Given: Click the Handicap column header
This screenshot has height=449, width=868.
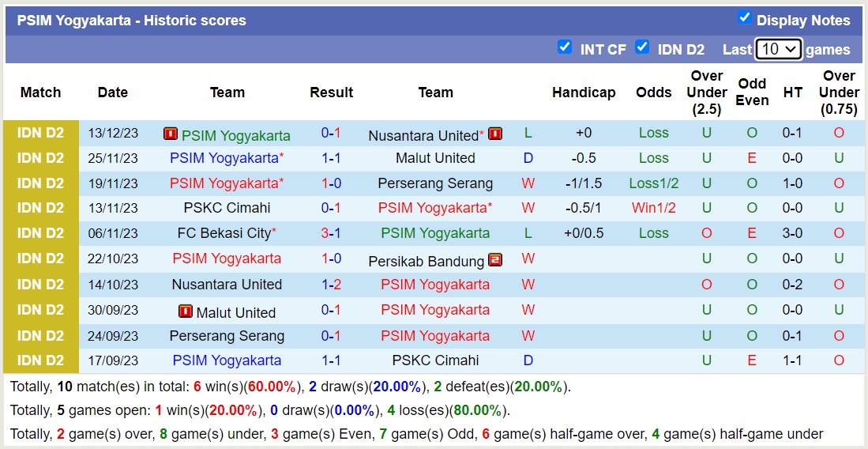Looking at the screenshot, I should pos(584,92).
